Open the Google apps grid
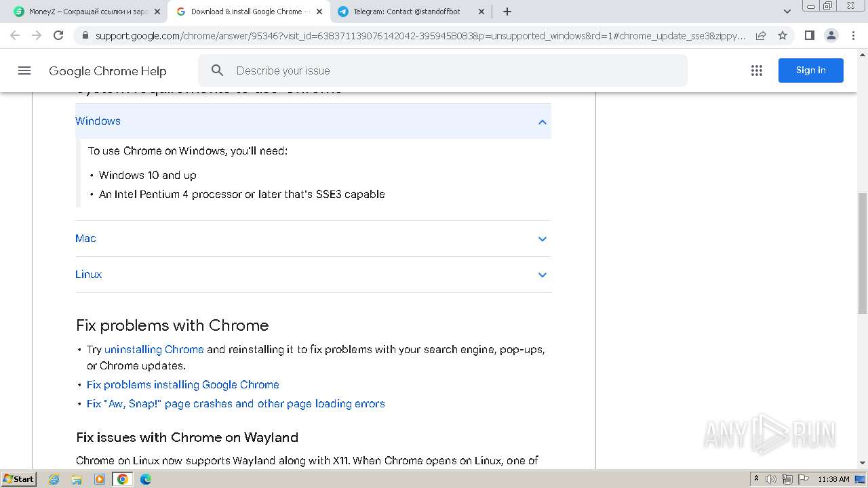Image resolution: width=868 pixels, height=488 pixels. click(x=757, y=70)
